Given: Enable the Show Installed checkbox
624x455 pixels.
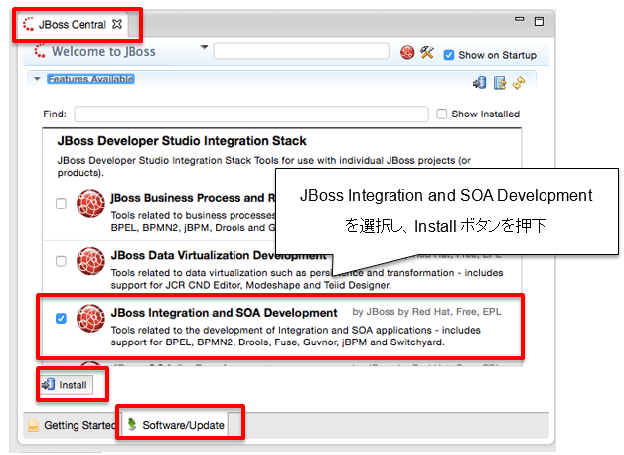Looking at the screenshot, I should pos(441,114).
